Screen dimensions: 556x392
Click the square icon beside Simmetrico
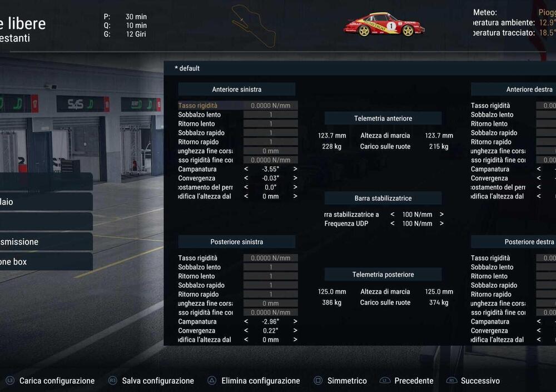pos(318,381)
